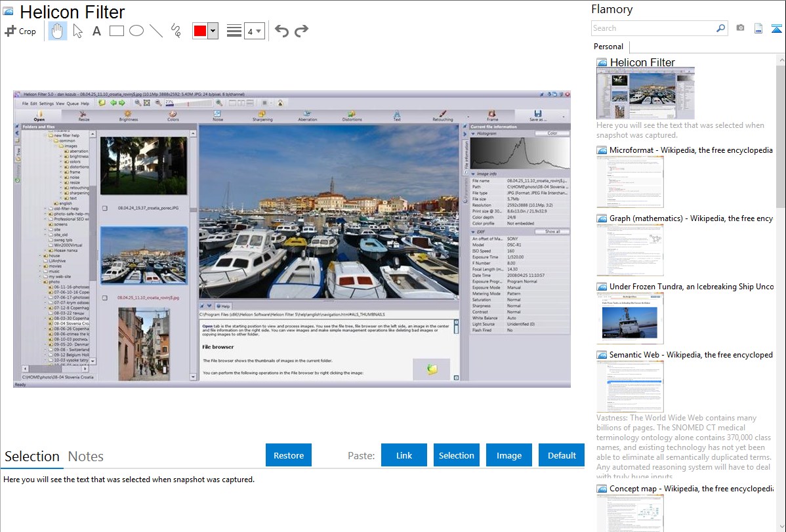The image size is (786, 532).
Task: Tick the 08.04.25_11.10_croatia_rovinj checkbox
Action: tap(105, 298)
